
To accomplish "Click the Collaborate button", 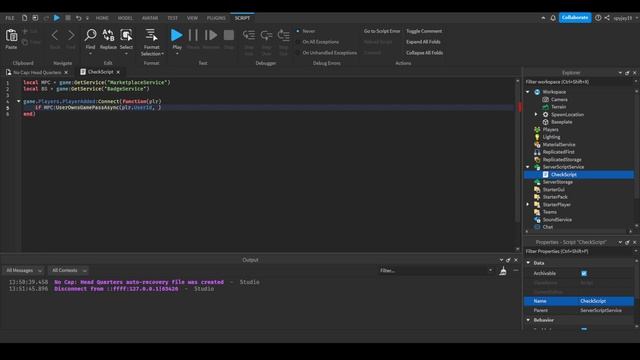I will tap(575, 18).
